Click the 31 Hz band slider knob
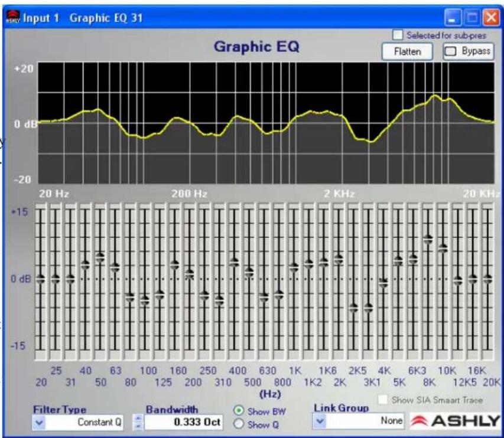Screen dimensions: 504x438 pos(70,279)
